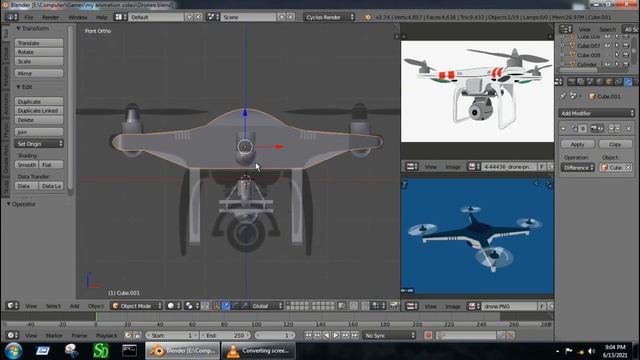This screenshot has width=640, height=360.
Task: Click the Delete button in Edit panel
Action: coord(39,120)
